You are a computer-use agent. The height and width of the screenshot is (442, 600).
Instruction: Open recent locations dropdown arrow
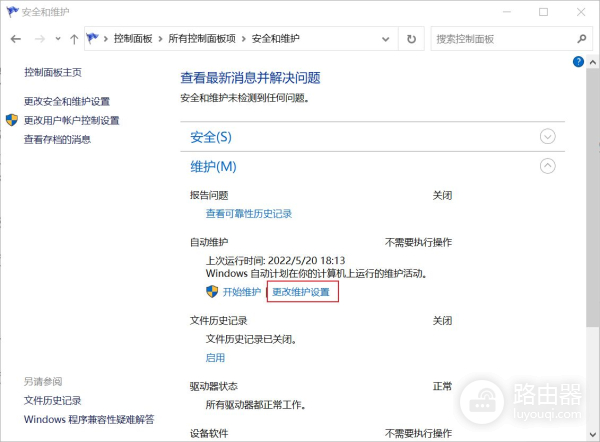coord(58,39)
